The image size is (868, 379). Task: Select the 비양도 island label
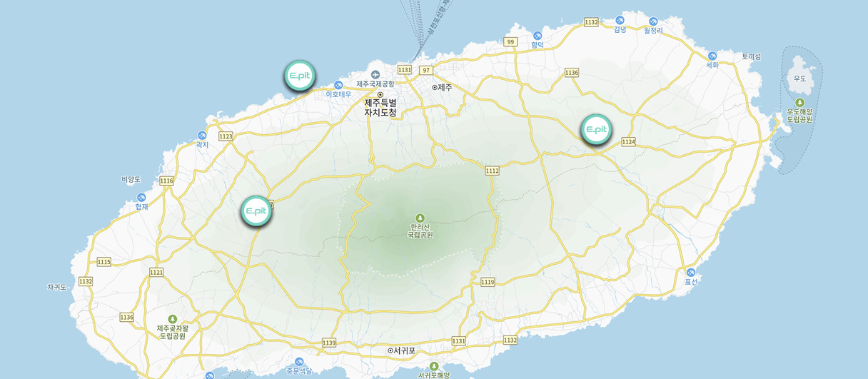[x=131, y=179]
